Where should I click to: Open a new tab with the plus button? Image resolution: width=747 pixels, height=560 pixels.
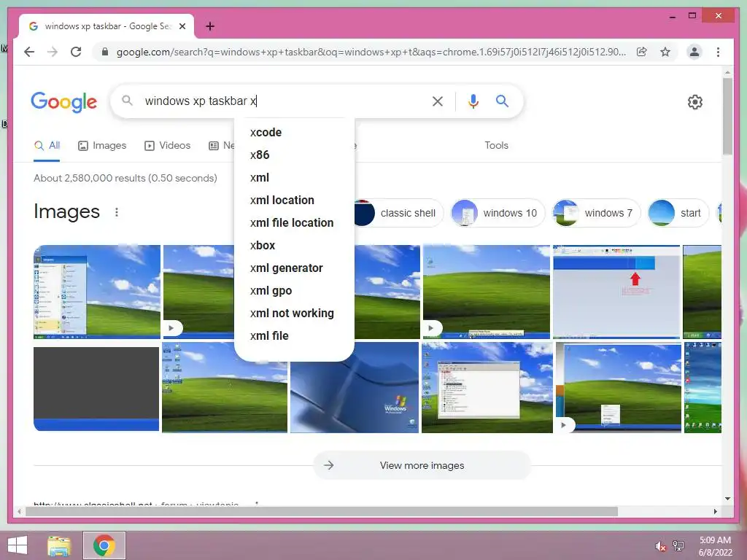(210, 26)
